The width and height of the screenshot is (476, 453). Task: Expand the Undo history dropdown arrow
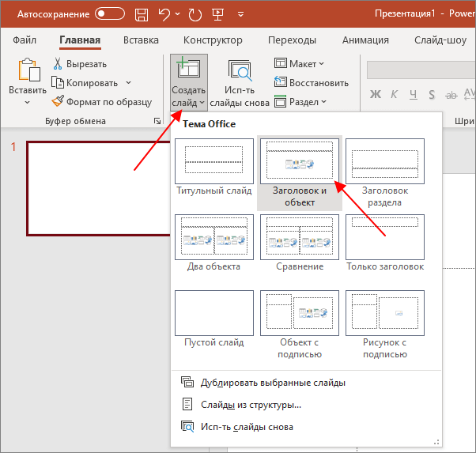[178, 14]
